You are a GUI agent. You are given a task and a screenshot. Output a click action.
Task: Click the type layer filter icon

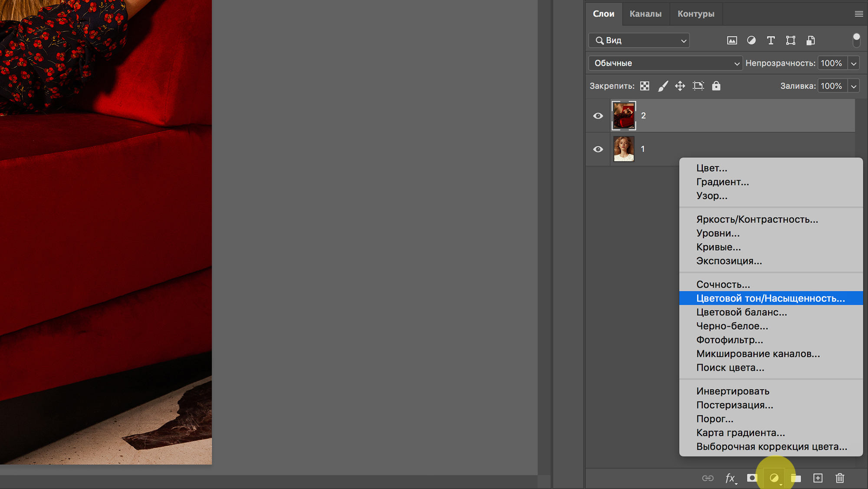coord(771,40)
